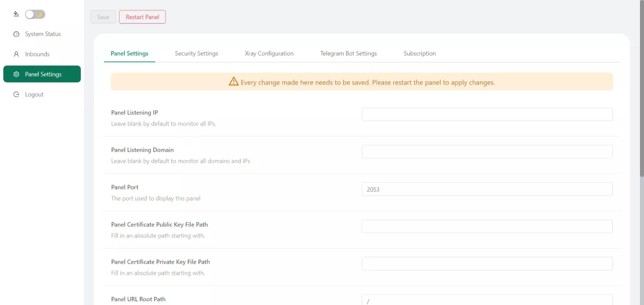This screenshot has height=305, width=644.
Task: Click the warning triangle icon in alert
Action: coord(234,82)
